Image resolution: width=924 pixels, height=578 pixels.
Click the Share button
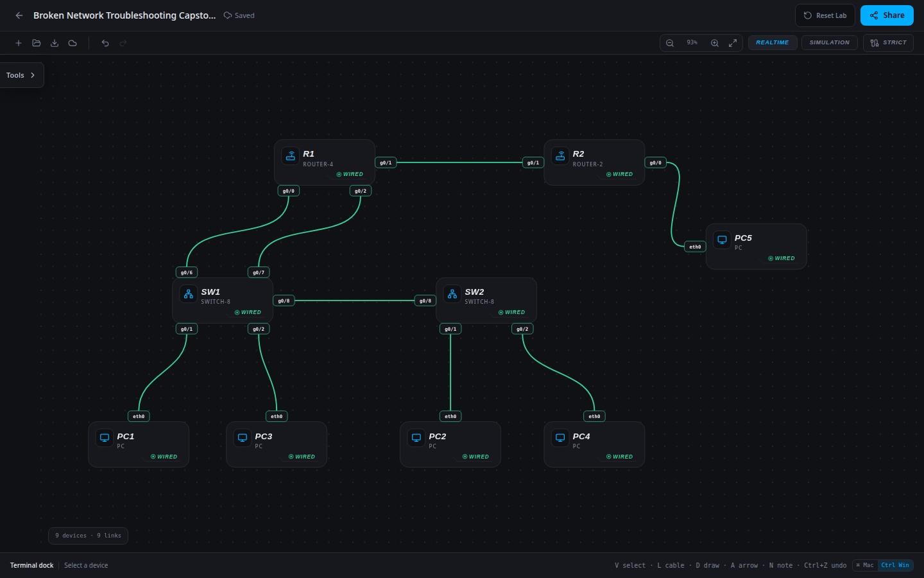pos(887,15)
